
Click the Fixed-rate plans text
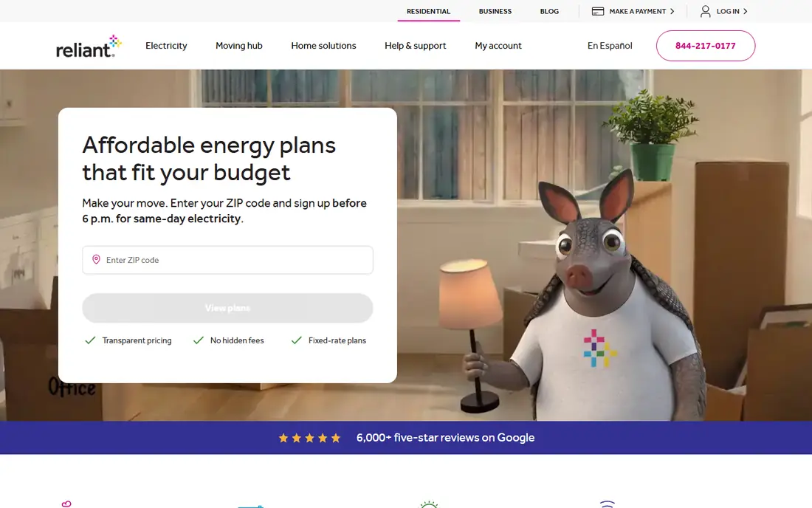pos(337,340)
